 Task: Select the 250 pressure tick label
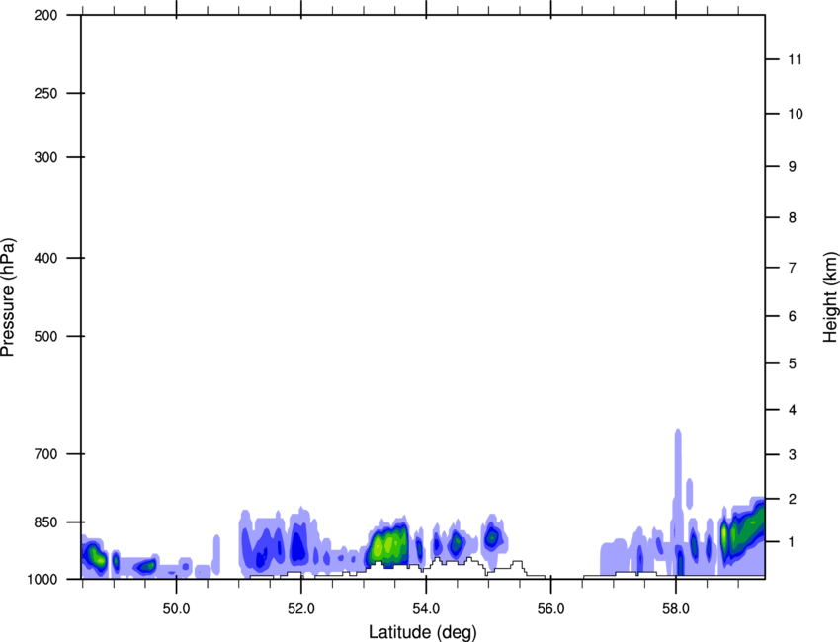(x=45, y=93)
